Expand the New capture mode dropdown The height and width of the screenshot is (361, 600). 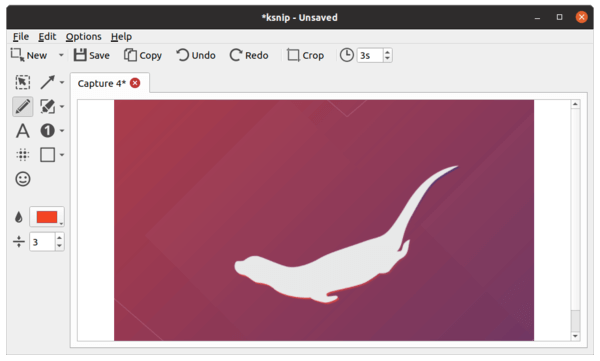pos(61,55)
